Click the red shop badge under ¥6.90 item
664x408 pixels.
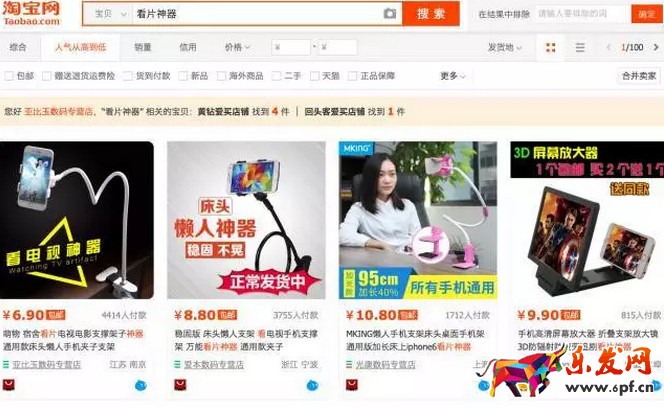(x=8, y=385)
